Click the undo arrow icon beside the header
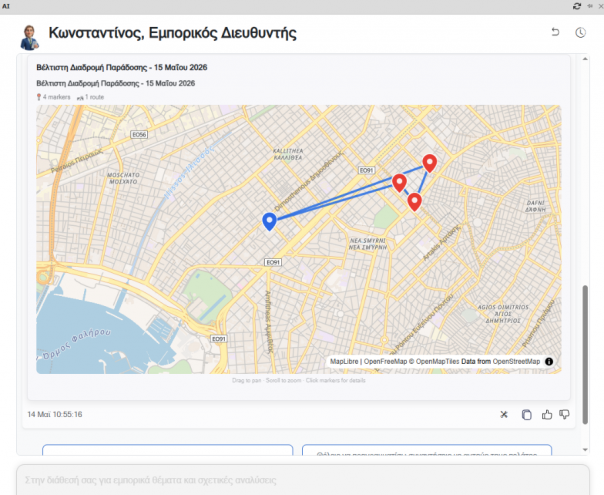Viewport: 604px width, 495px height. (555, 32)
